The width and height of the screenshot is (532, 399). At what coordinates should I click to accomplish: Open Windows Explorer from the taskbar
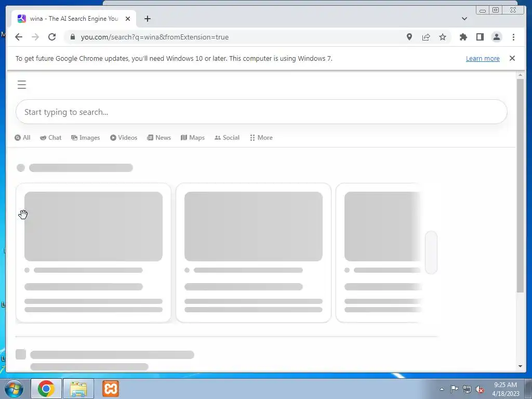[78, 389]
